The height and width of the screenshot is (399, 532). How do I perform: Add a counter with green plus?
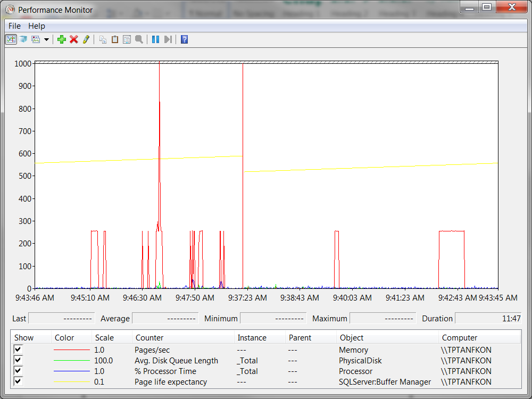point(62,39)
